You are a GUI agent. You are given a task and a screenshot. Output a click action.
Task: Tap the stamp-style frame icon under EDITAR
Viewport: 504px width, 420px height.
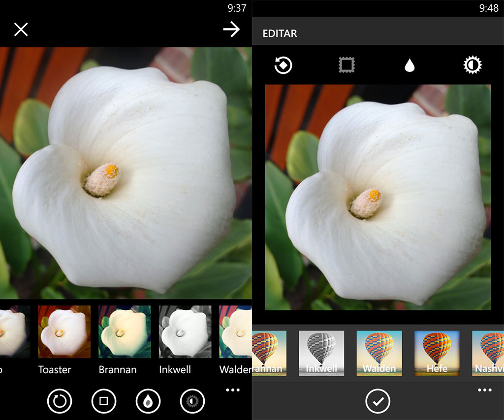pos(346,65)
